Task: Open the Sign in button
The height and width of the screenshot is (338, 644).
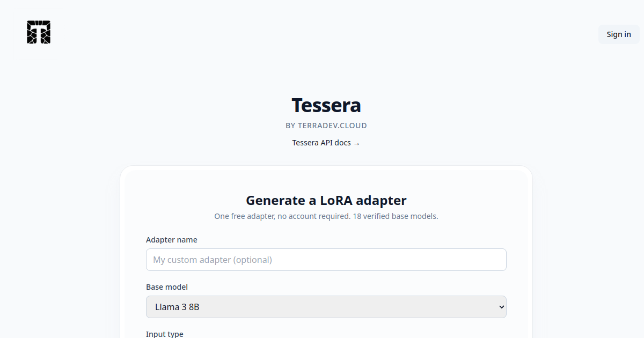Action: tap(619, 34)
